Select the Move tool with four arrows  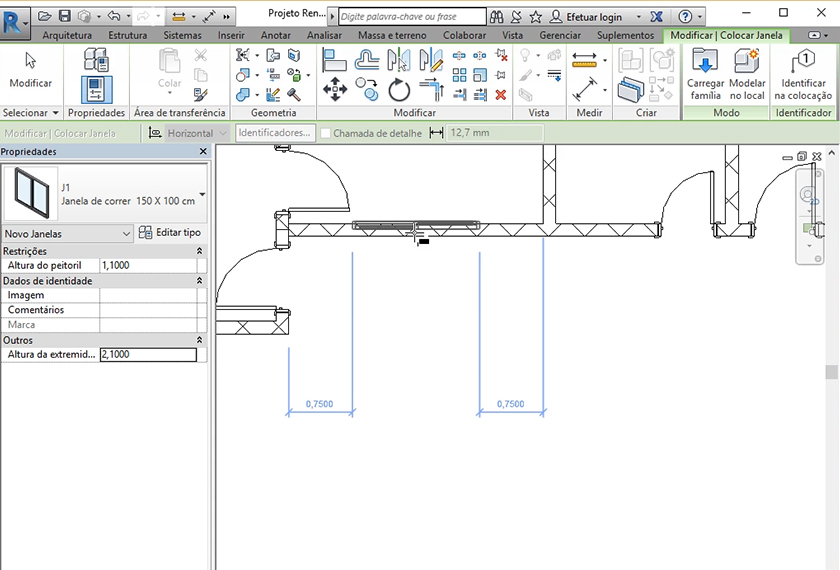[335, 91]
